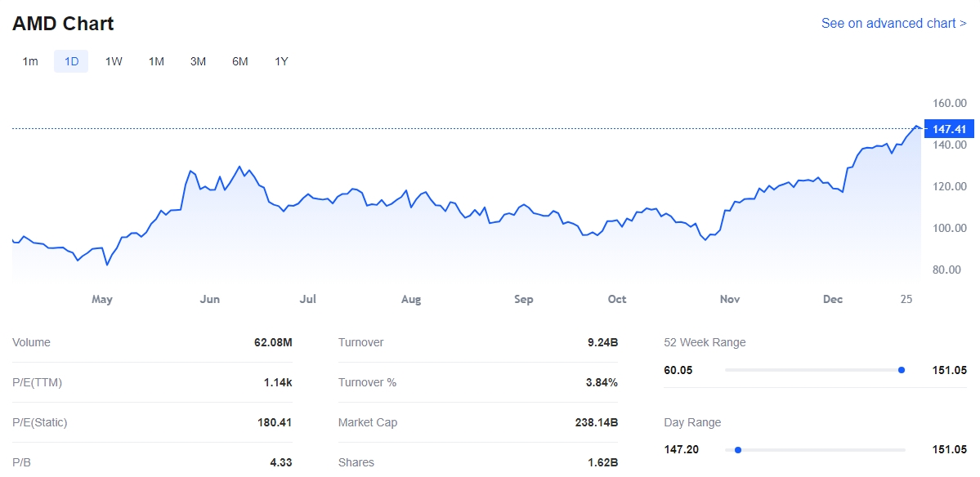
Task: Select the 1D timeframe tab
Action: pos(71,61)
